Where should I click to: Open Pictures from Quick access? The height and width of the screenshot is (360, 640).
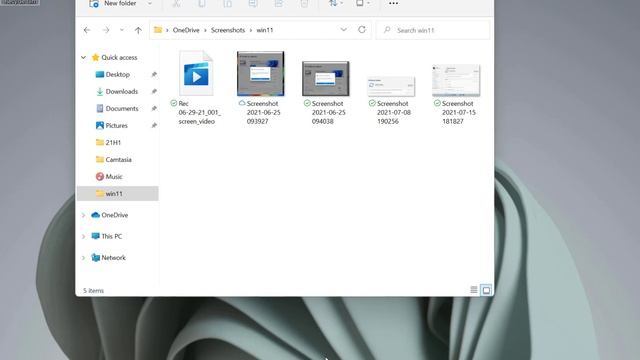pos(116,126)
